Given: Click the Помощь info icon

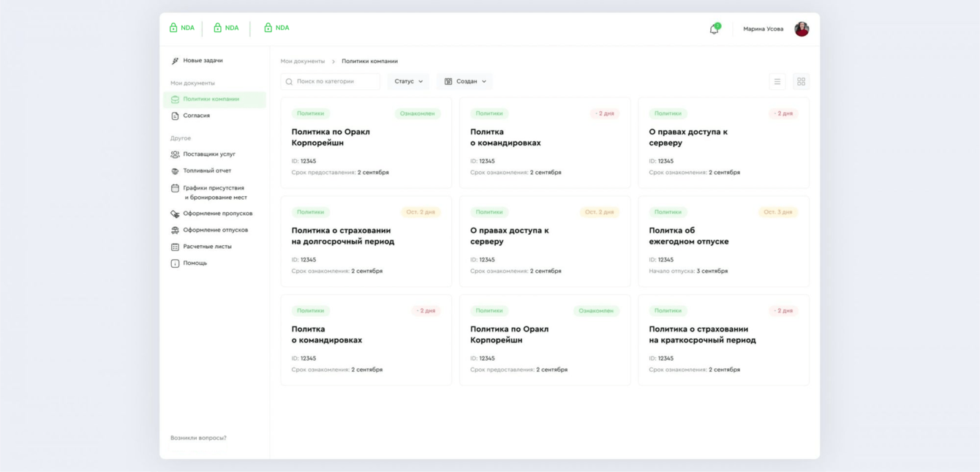Looking at the screenshot, I should [175, 263].
